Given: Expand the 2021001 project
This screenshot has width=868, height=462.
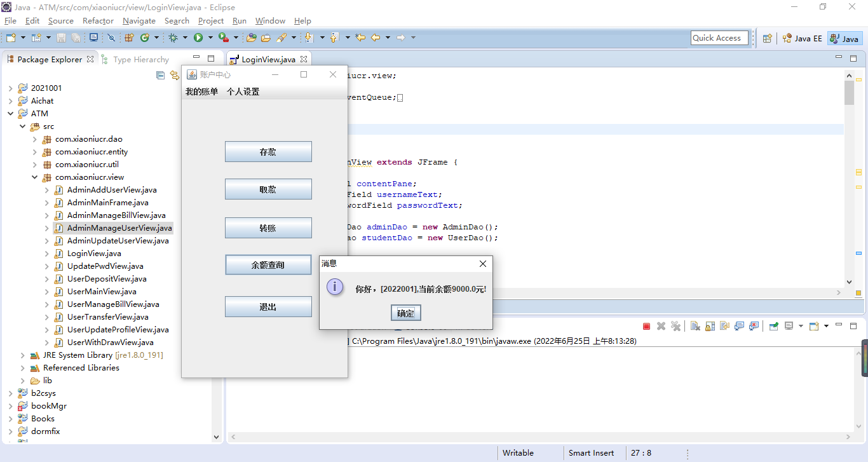Looking at the screenshot, I should tap(10, 88).
